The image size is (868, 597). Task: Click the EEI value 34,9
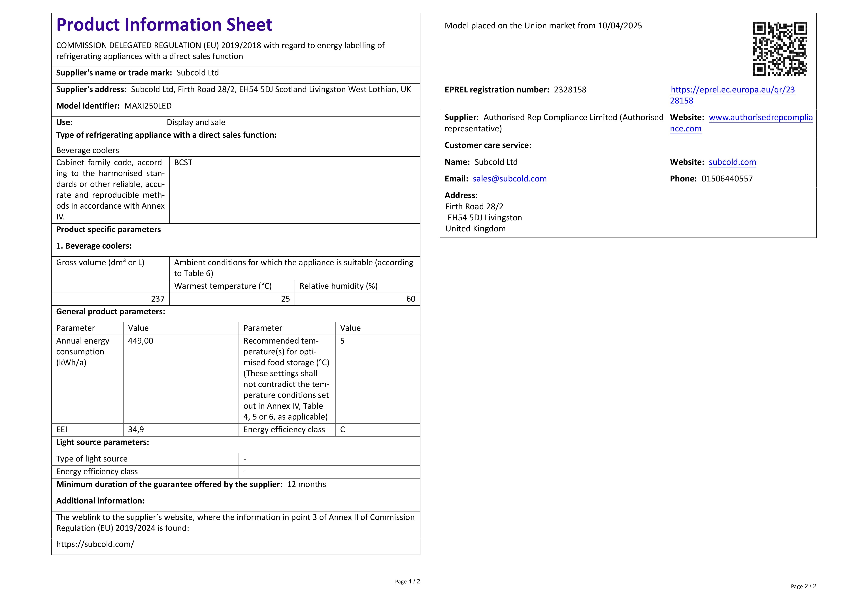coord(136,429)
